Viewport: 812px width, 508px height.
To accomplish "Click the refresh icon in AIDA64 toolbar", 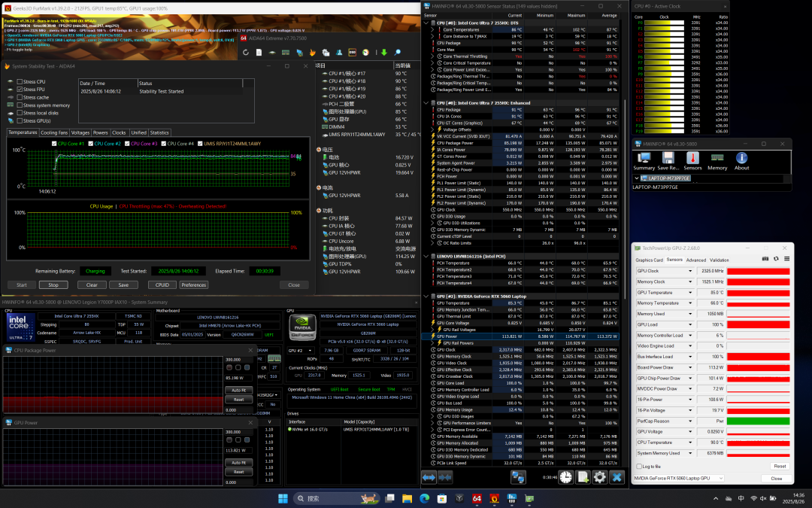I will pyautogui.click(x=245, y=53).
